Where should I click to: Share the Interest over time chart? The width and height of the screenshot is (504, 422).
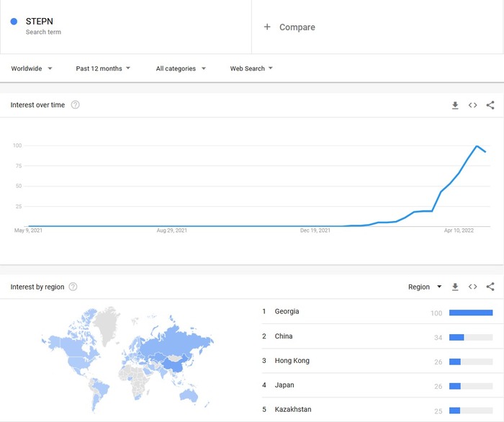(x=490, y=105)
